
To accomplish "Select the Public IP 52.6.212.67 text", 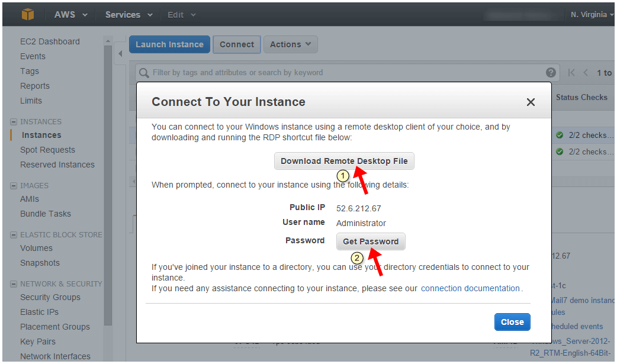I will click(x=358, y=208).
